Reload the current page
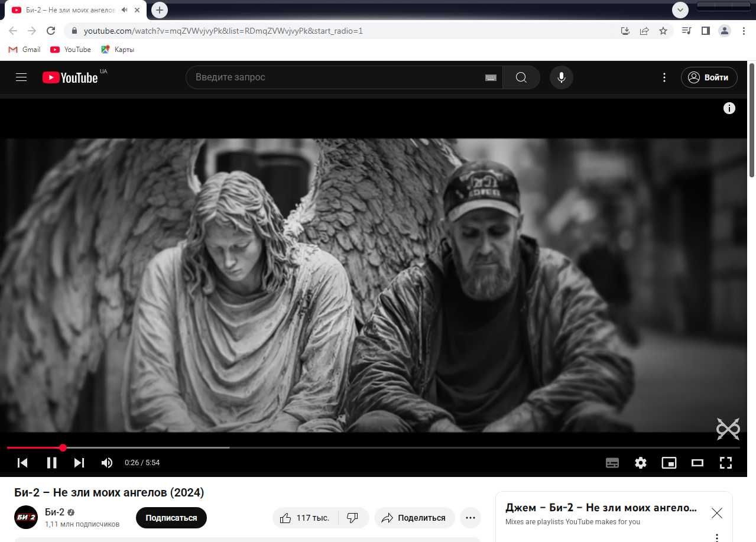The width and height of the screenshot is (756, 542). (51, 31)
